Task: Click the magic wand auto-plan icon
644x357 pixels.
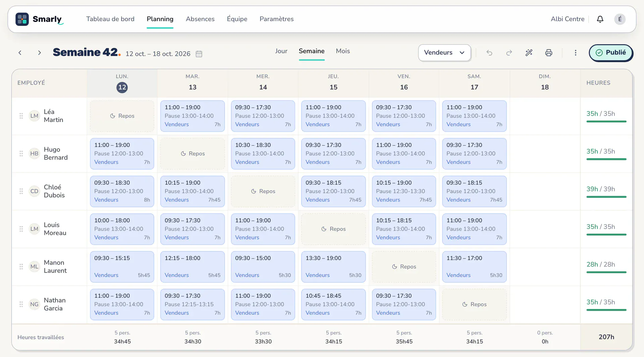Action: 529,53
